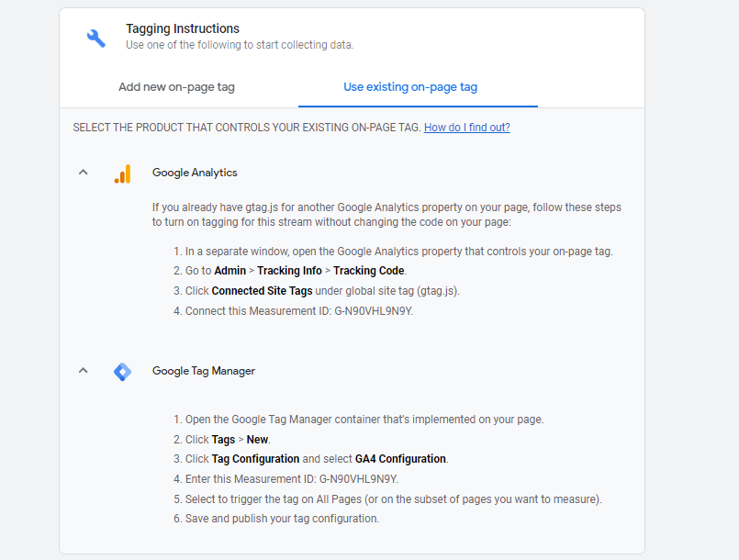Open the How do I find out? link
739x560 pixels.
coord(466,128)
